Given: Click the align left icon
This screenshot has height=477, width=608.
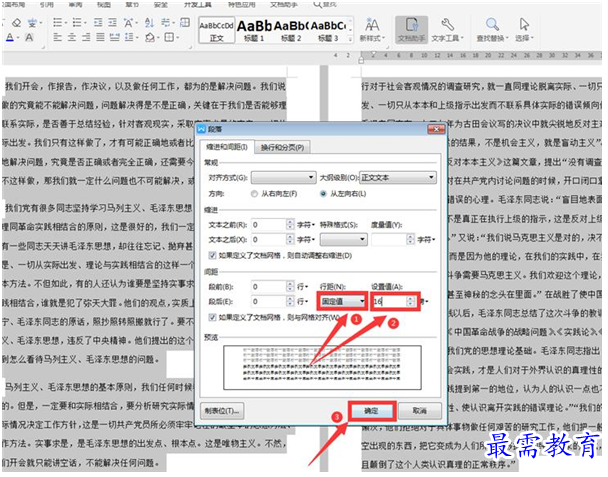Looking at the screenshot, I should click(x=58, y=37).
